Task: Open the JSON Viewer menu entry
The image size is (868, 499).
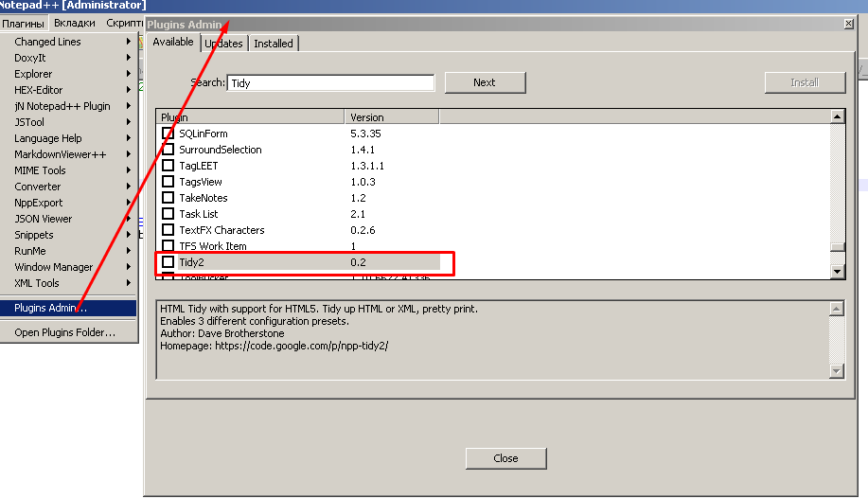Action: (x=69, y=219)
